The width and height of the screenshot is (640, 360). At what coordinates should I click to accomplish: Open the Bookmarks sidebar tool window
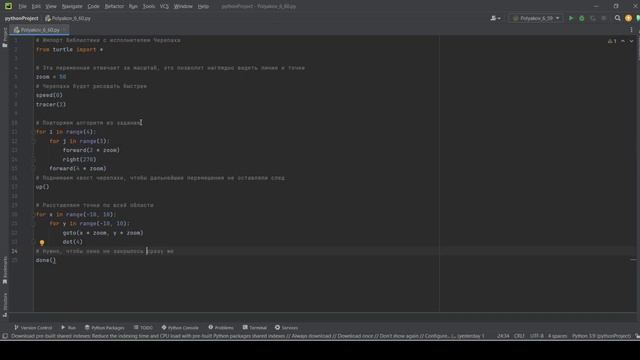click(4, 270)
